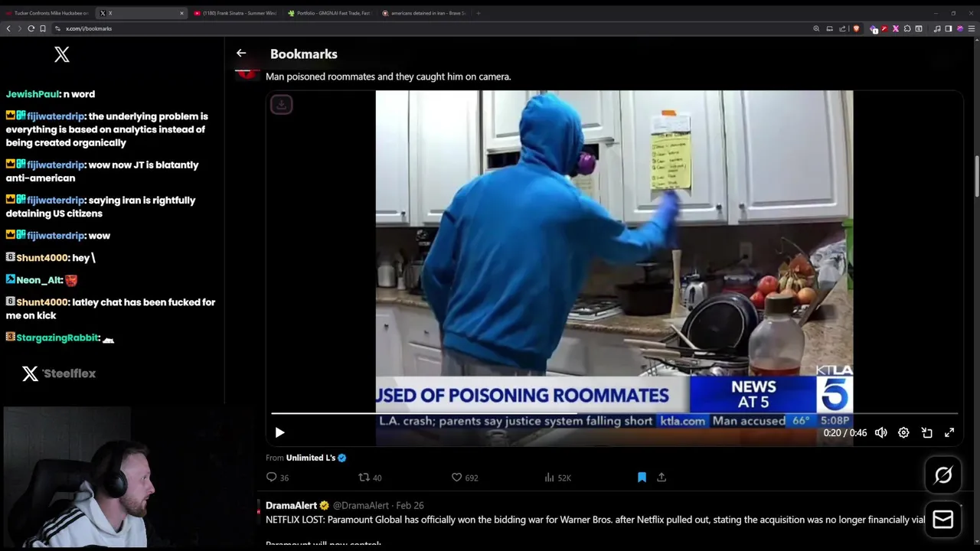
Task: Open the Messages floating button
Action: (943, 520)
